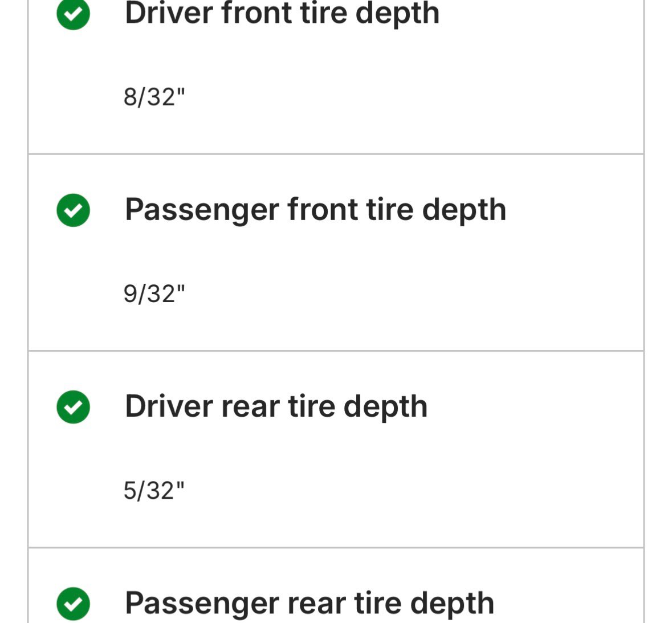
Task: Click divider line below the 9/32" row
Action: 336,351
